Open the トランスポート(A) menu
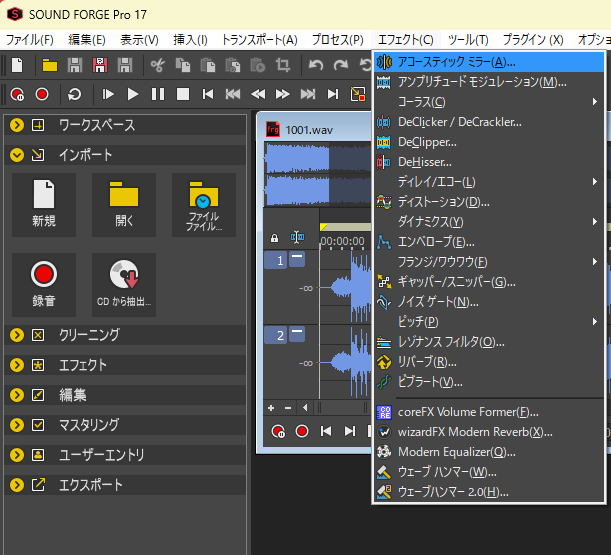Screen dimensions: 611x555 (x=260, y=40)
